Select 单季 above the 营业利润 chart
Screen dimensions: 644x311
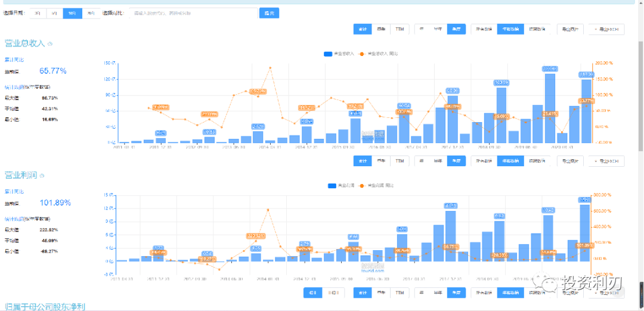coord(380,161)
